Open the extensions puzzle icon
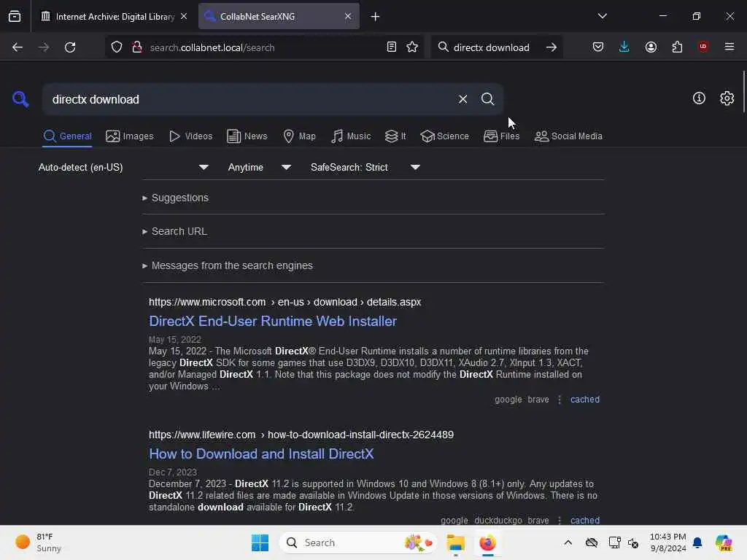 coord(677,47)
